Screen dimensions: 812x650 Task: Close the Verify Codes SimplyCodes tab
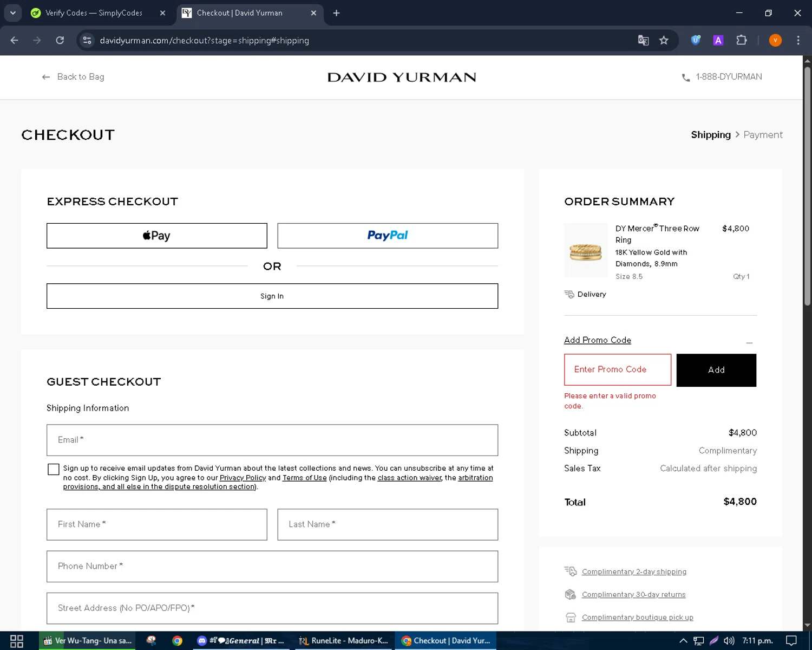coord(162,13)
